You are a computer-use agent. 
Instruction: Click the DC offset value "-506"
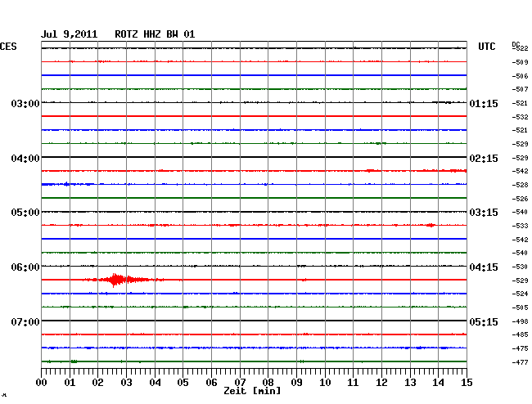click(520, 76)
